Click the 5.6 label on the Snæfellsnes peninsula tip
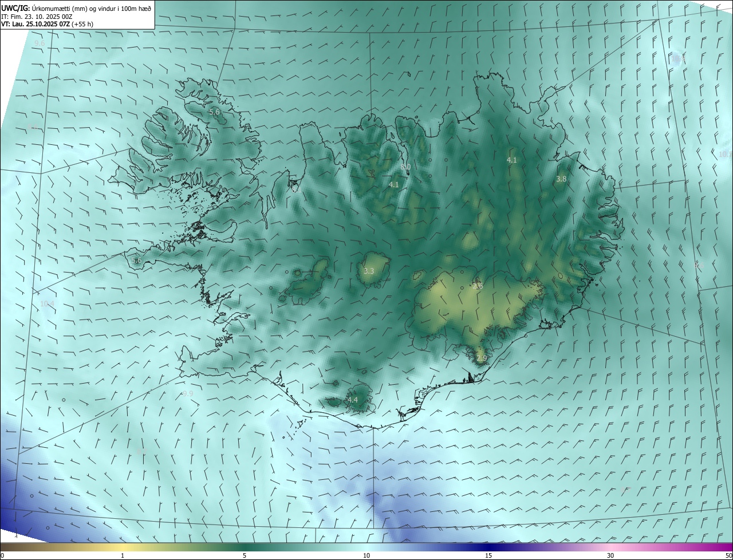733x560 pixels. point(136,261)
